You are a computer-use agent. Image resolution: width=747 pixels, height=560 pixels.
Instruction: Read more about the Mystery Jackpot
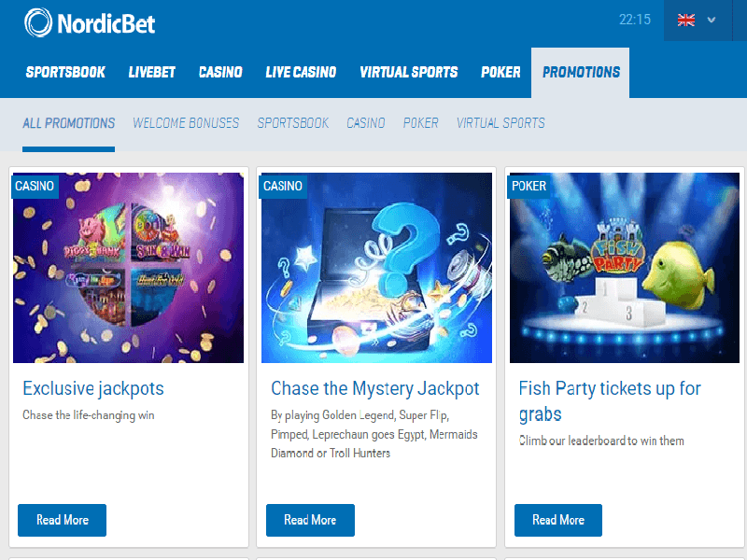310,520
